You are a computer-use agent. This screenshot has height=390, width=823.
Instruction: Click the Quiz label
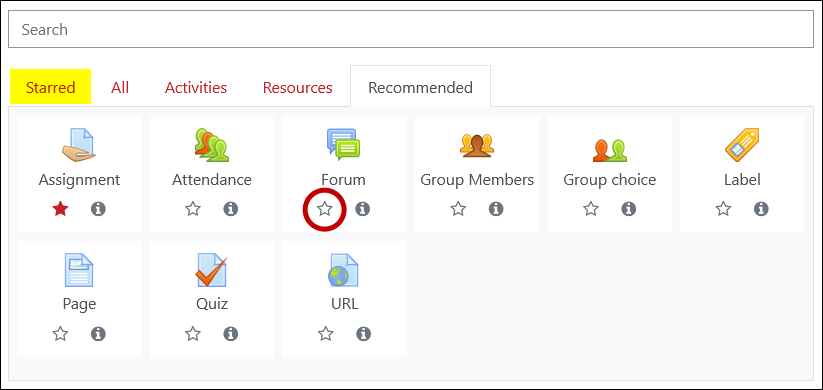[212, 304]
